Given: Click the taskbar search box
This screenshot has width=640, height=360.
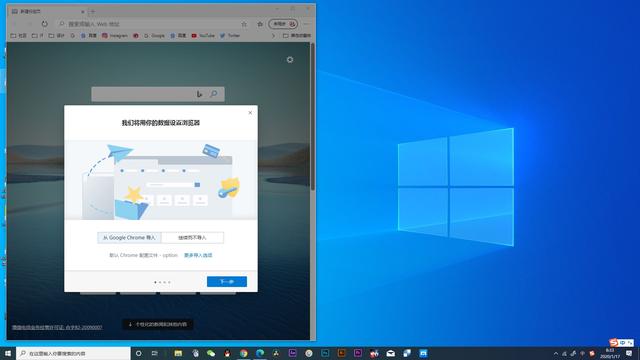Looking at the screenshot, I should point(73,353).
